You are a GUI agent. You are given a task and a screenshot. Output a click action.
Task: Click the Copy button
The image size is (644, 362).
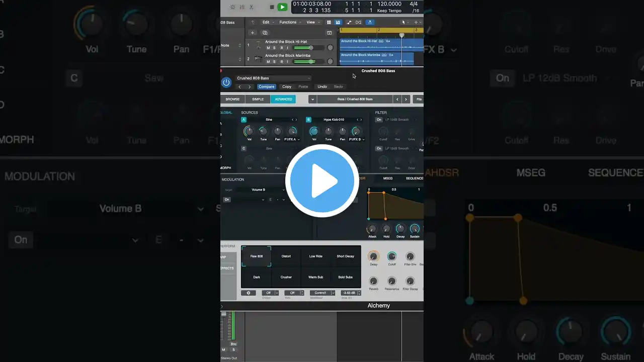click(x=287, y=86)
